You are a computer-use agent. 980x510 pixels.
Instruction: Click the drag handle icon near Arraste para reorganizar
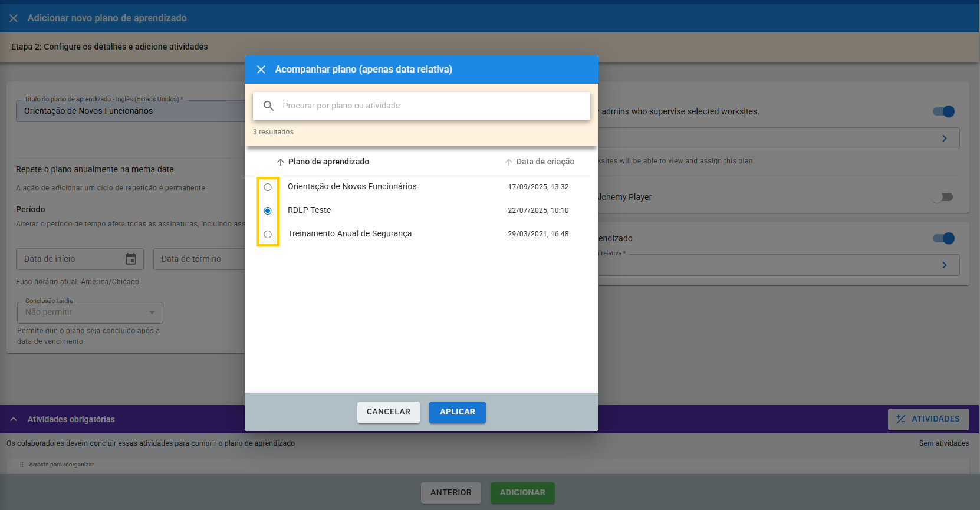(x=22, y=465)
